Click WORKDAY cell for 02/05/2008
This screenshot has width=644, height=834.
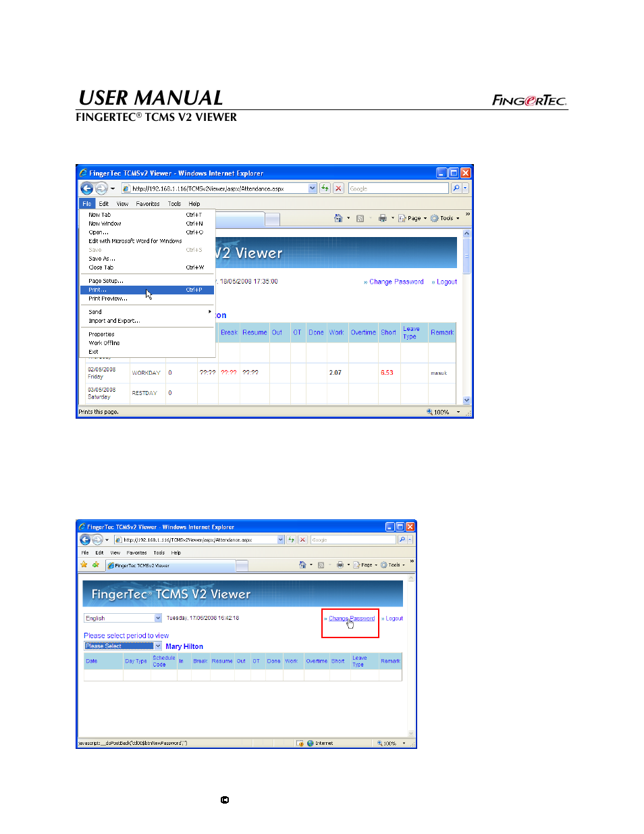pos(146,373)
